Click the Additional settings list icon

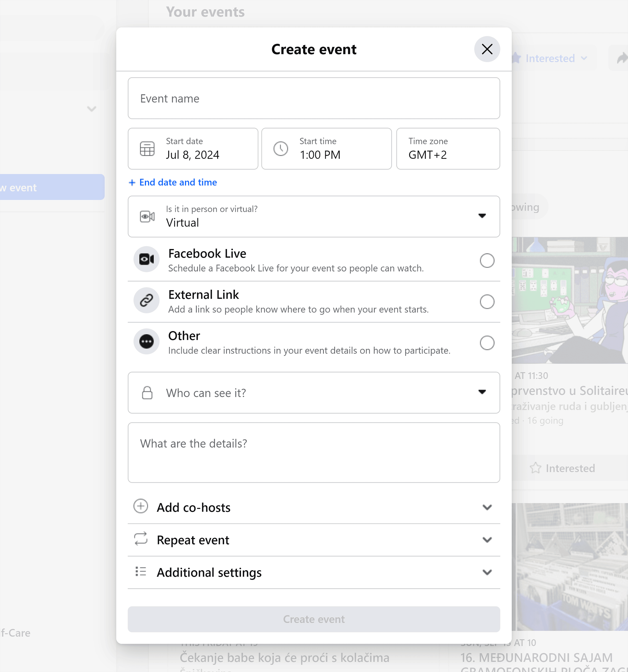tap(141, 571)
